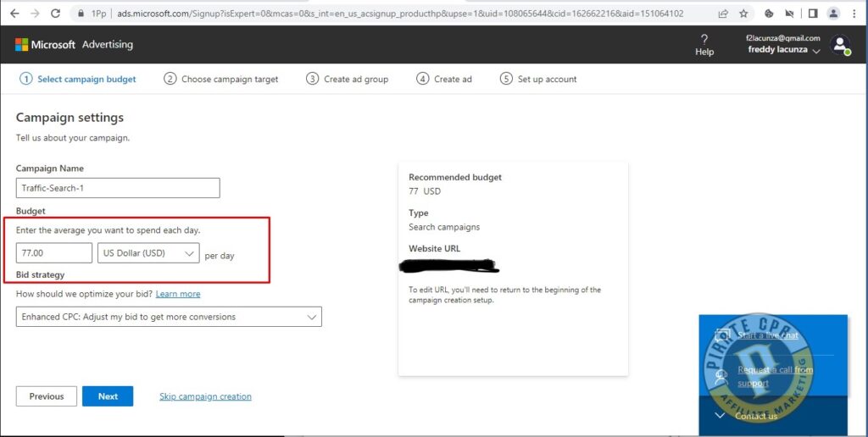Click the Next button
This screenshot has height=437, width=868.
pyautogui.click(x=108, y=396)
